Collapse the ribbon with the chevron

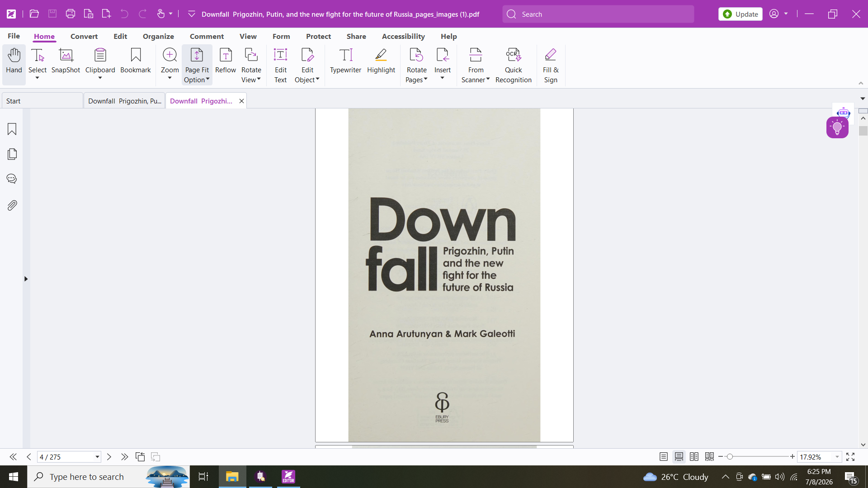tap(861, 83)
